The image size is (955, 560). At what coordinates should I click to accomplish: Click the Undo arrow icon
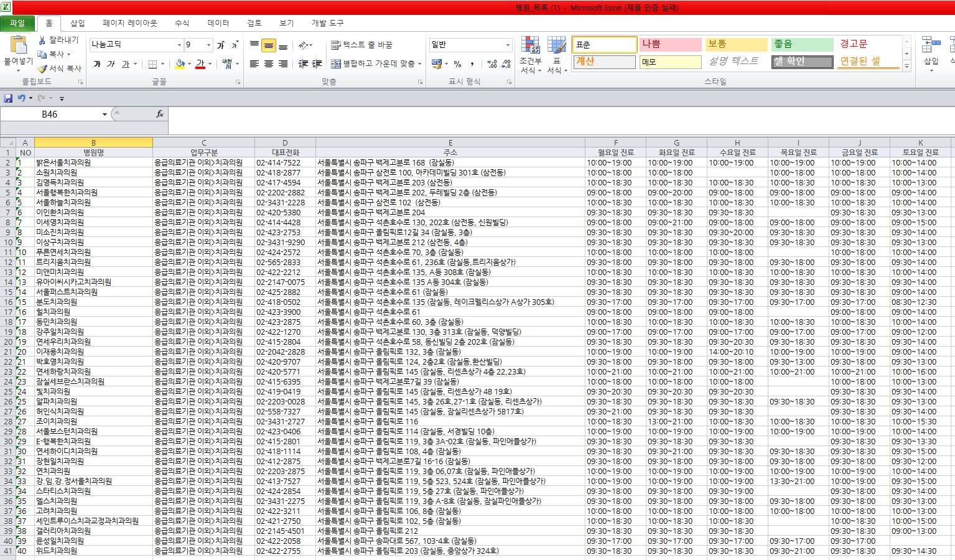pyautogui.click(x=22, y=98)
